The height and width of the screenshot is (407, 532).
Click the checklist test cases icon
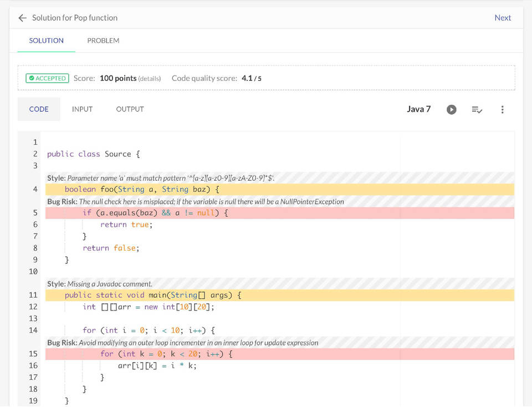[477, 110]
